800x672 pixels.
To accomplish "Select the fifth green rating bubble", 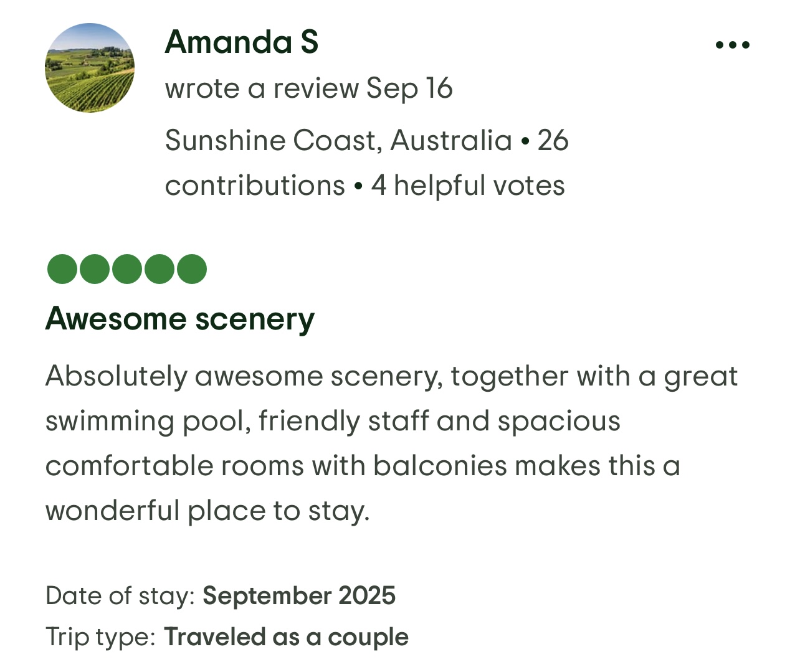I will (192, 269).
